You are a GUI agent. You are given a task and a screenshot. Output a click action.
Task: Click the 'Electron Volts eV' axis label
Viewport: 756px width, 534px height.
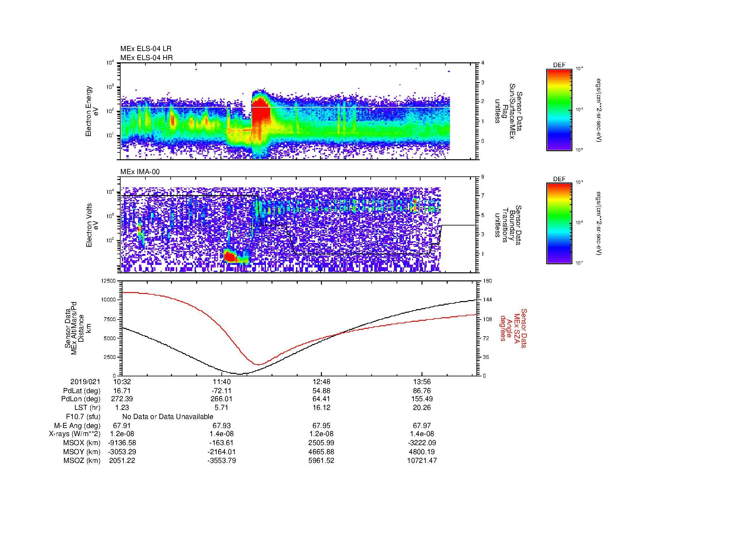pyautogui.click(x=92, y=225)
